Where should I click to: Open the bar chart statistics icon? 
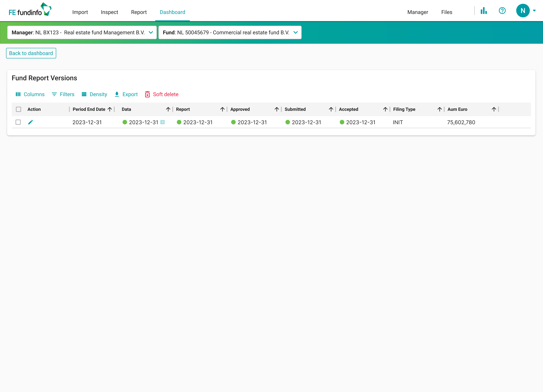tap(484, 11)
